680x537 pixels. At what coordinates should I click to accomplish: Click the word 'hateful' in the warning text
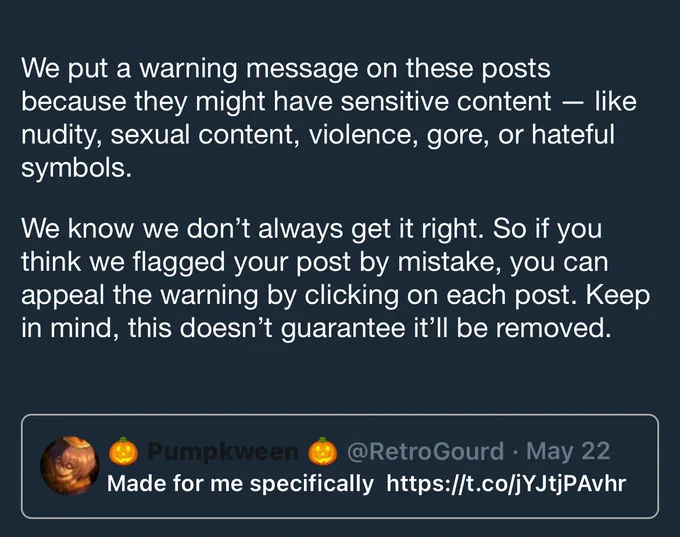(x=573, y=134)
